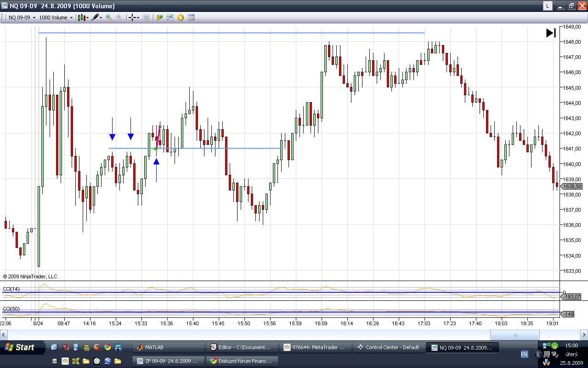The height and width of the screenshot is (368, 588).
Task: Click the 09:47 time axis label
Action: click(64, 323)
